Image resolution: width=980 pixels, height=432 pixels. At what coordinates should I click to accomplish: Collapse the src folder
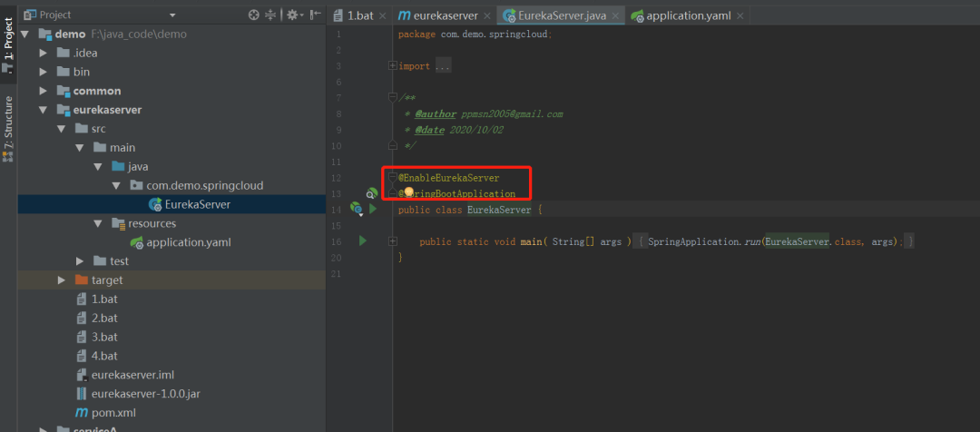pos(62,129)
